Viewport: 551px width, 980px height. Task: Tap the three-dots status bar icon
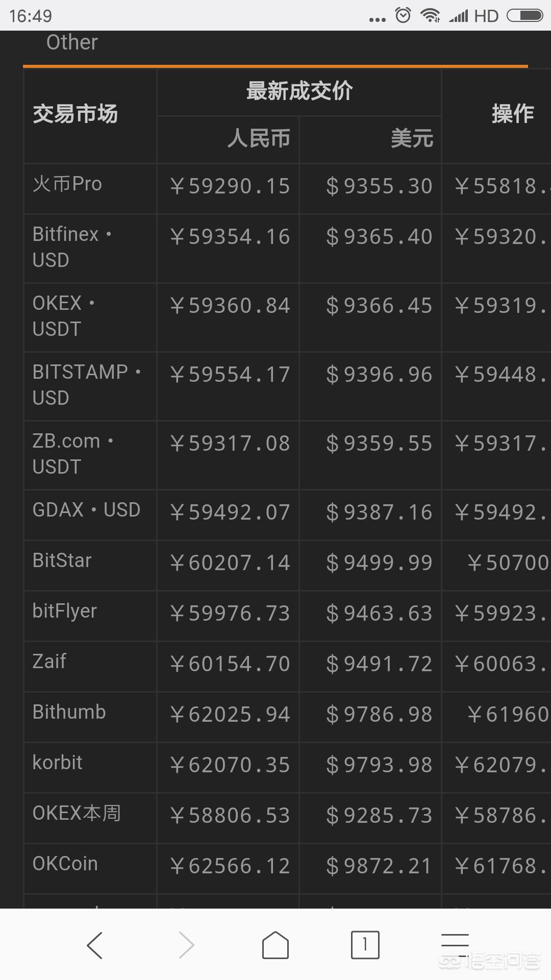(x=378, y=20)
